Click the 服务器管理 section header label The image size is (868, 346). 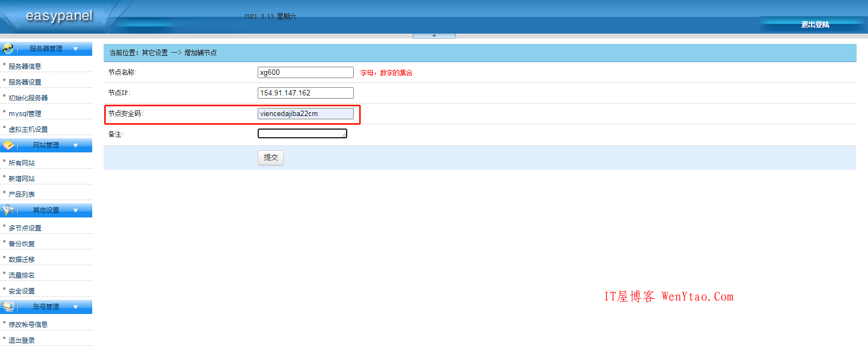click(46, 49)
